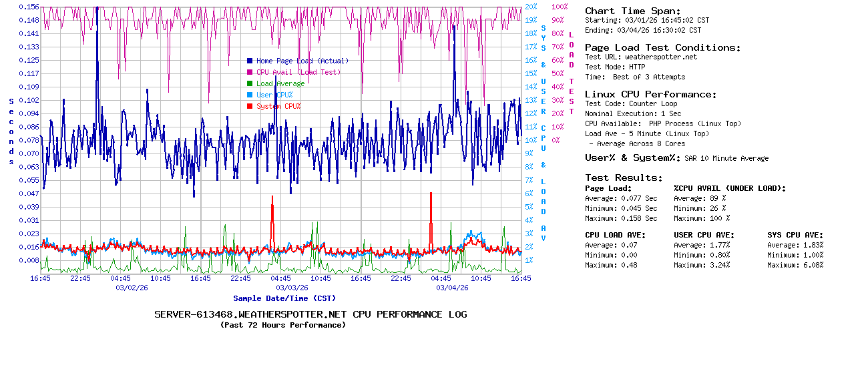Select the Past 72 Hours Performance subtitle

pyautogui.click(x=283, y=325)
